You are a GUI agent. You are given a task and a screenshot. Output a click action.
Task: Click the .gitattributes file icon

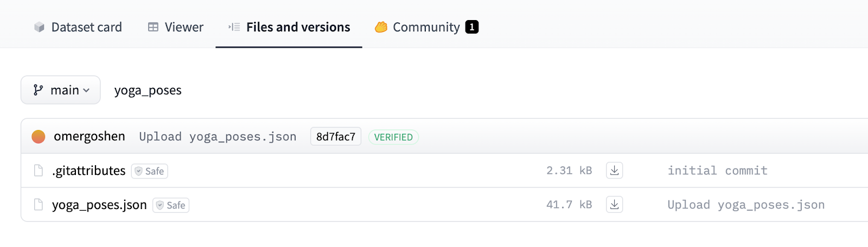(39, 171)
